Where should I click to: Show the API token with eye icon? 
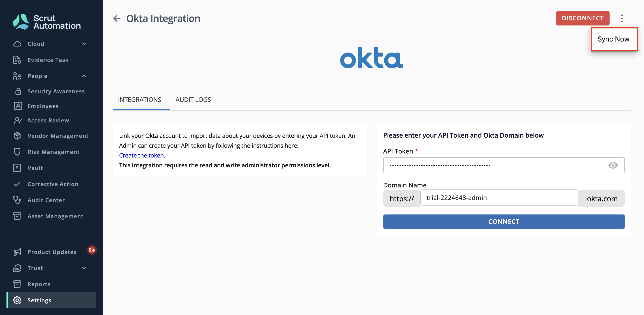point(613,165)
